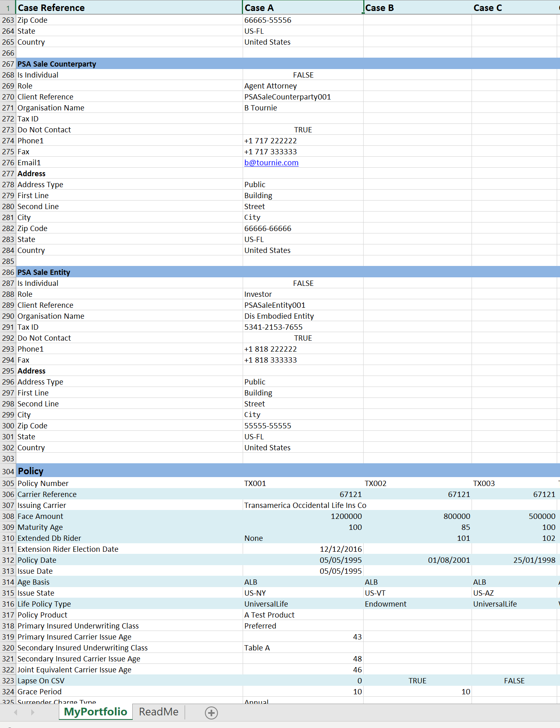Click the PSA Sale Counterparty section heading

(x=57, y=64)
